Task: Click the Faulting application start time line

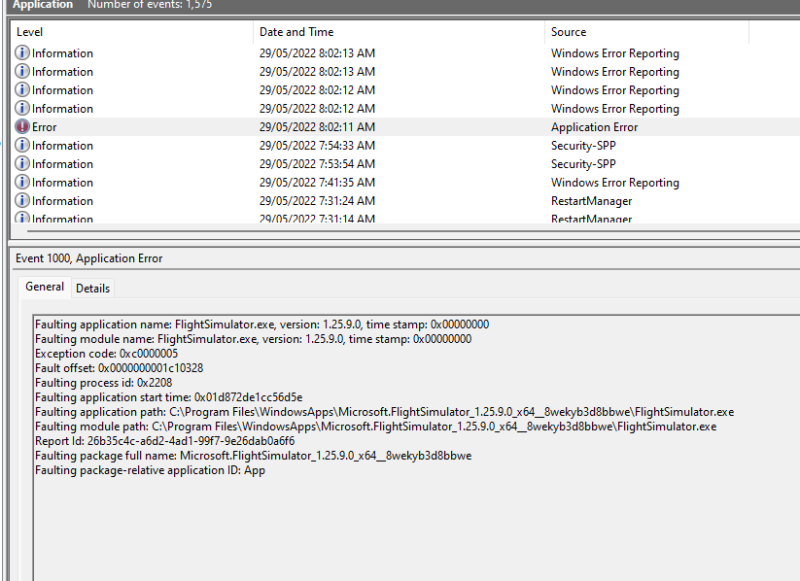Action: point(169,397)
